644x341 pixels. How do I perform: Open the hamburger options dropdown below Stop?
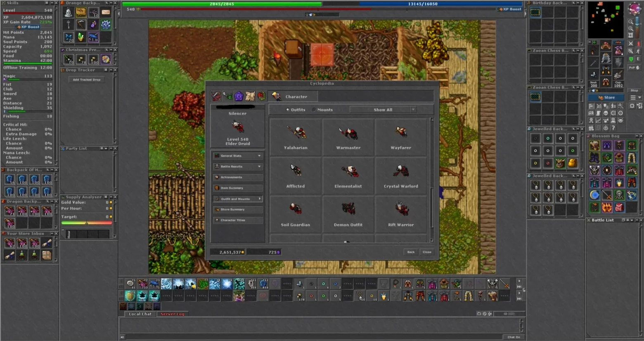(635, 98)
